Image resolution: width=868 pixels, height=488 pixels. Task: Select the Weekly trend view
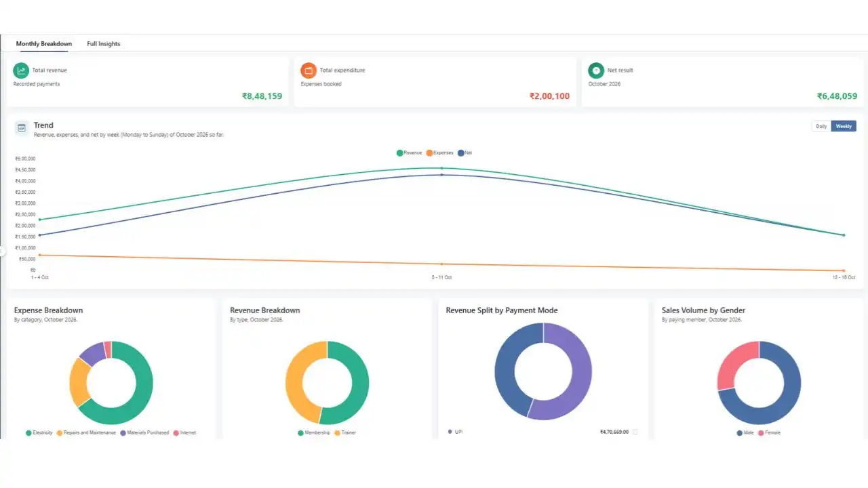point(844,126)
